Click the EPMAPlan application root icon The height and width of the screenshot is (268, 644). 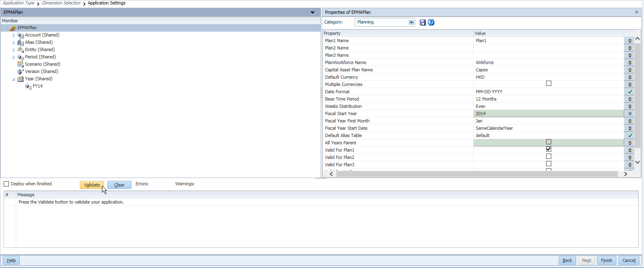(x=13, y=28)
